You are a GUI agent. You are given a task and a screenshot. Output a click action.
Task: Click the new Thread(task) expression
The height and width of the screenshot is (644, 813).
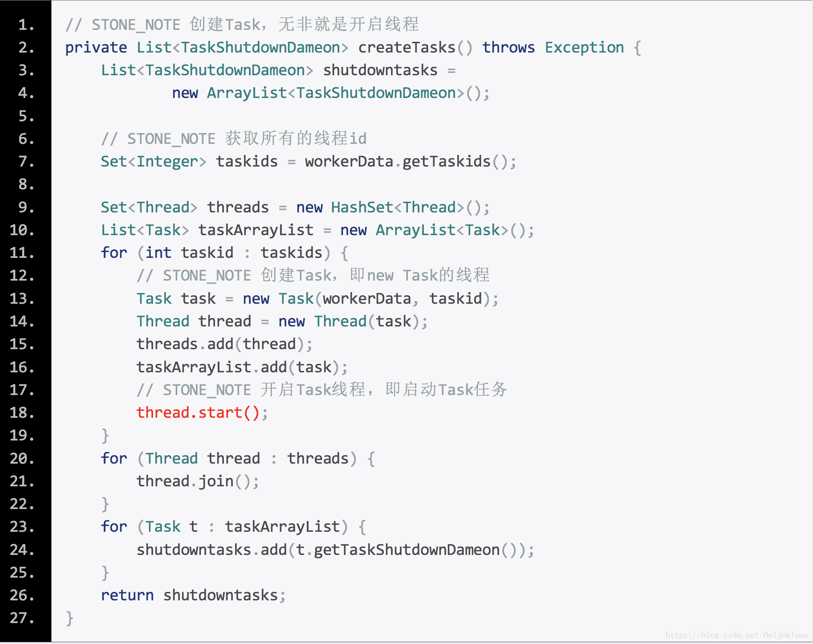(x=349, y=322)
